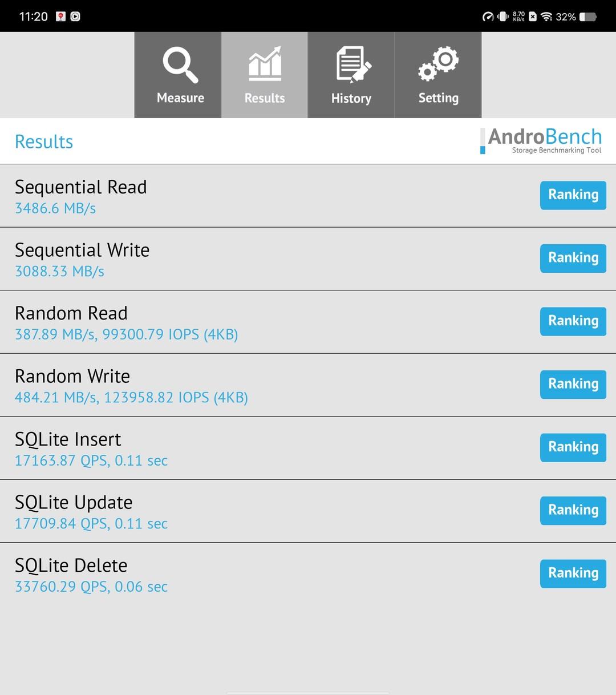Tap the SQLite Delete result row
The image size is (616, 695).
pyautogui.click(x=228, y=574)
